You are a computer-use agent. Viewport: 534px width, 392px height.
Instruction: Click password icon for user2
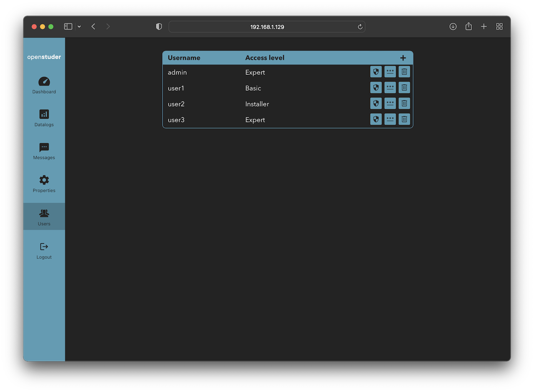tap(390, 103)
